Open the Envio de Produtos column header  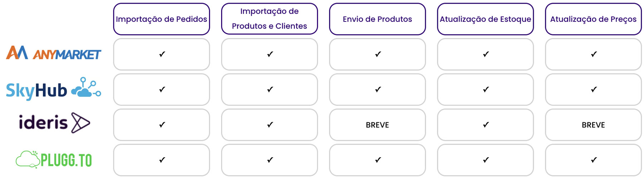coord(377,19)
